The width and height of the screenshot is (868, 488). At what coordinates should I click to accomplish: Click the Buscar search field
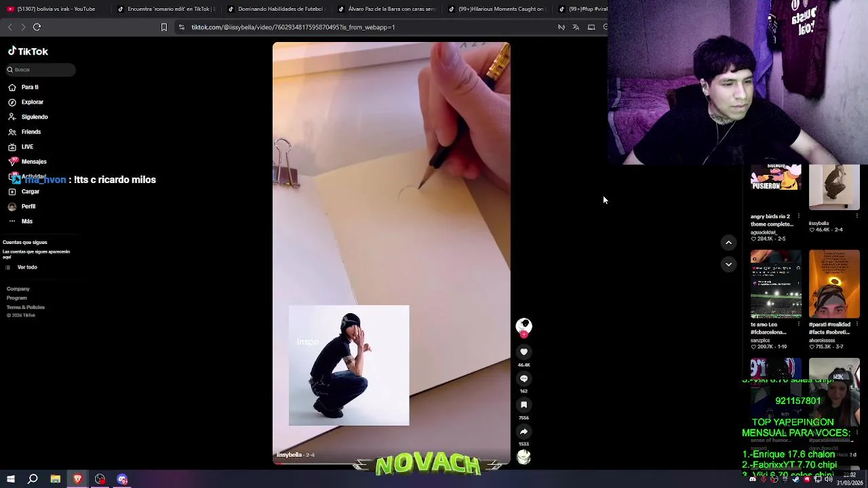(41, 70)
